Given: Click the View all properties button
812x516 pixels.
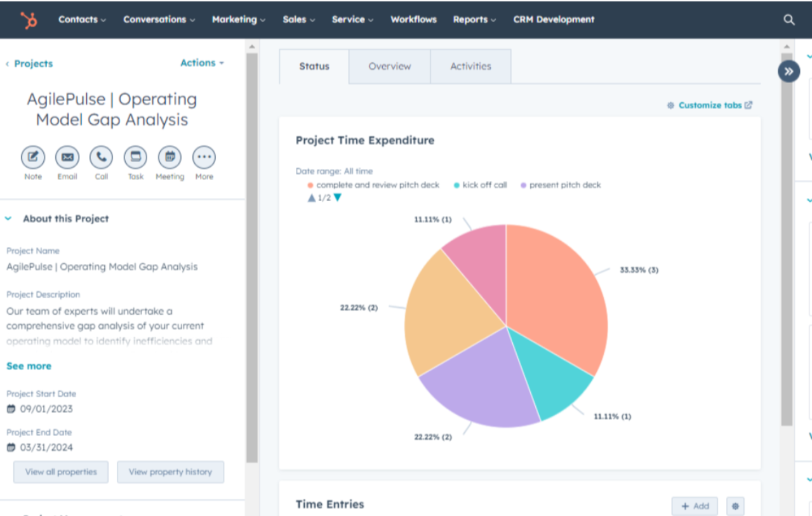Looking at the screenshot, I should pyautogui.click(x=61, y=472).
